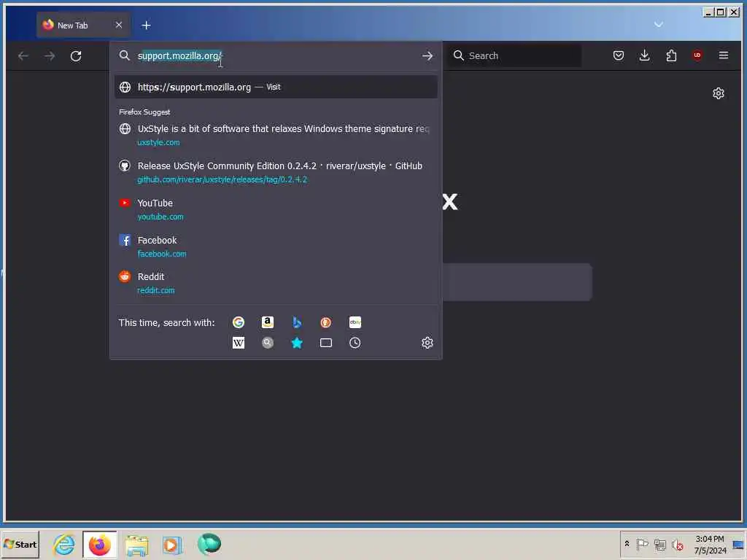Click the Firefox taskbar button
The width and height of the screenshot is (747, 560).
click(x=99, y=544)
